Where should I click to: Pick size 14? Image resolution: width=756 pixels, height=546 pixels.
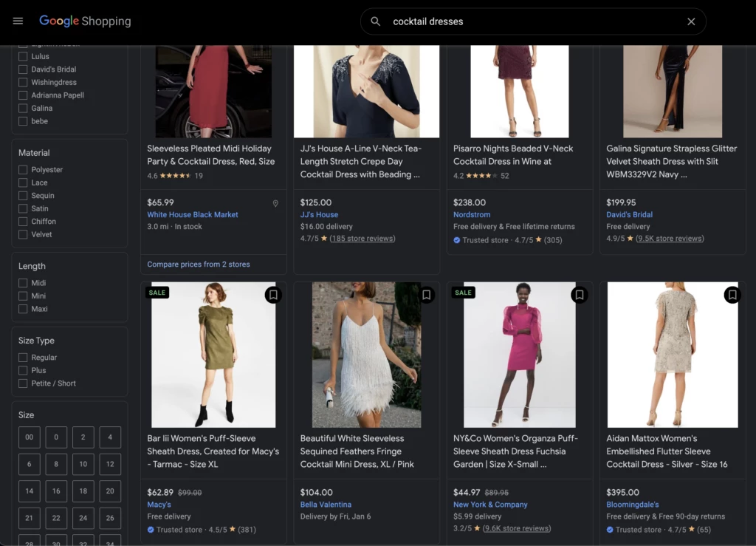click(x=30, y=491)
